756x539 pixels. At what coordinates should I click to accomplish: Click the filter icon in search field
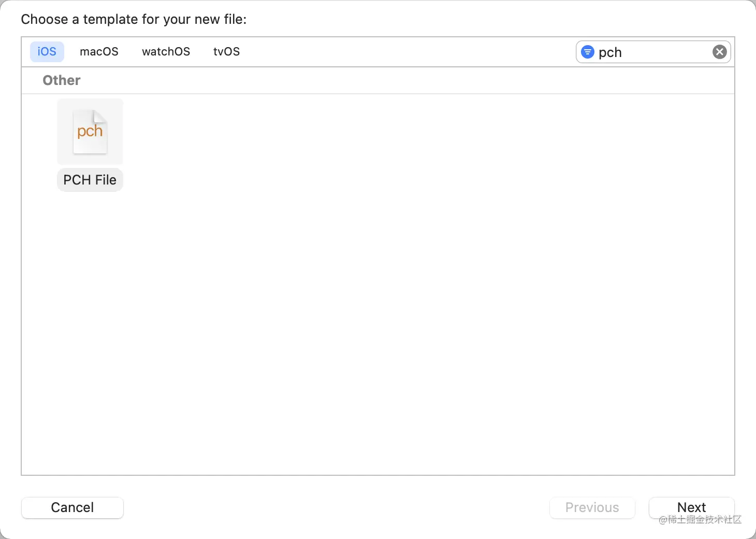tap(587, 52)
